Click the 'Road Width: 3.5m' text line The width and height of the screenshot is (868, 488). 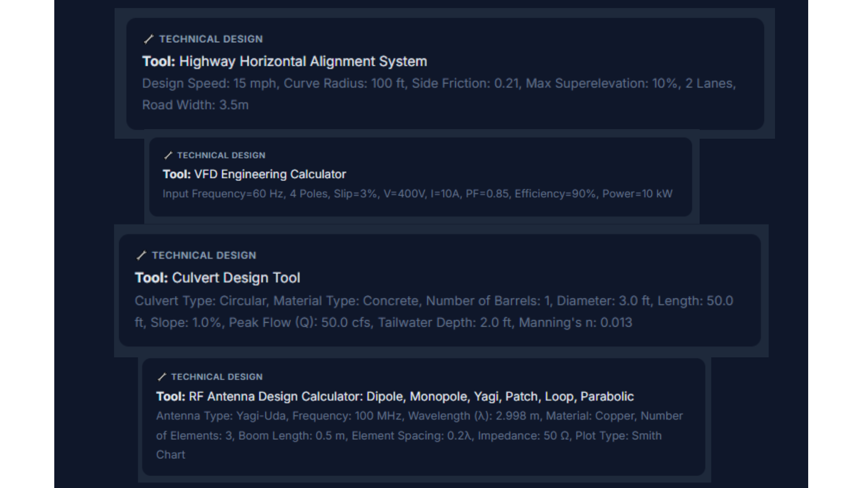pyautogui.click(x=196, y=105)
